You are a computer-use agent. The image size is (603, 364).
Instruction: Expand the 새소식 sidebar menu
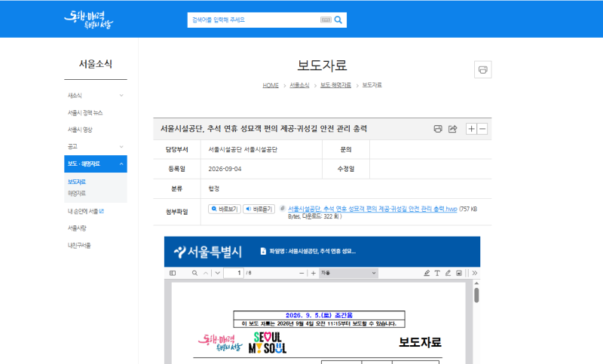click(x=96, y=95)
